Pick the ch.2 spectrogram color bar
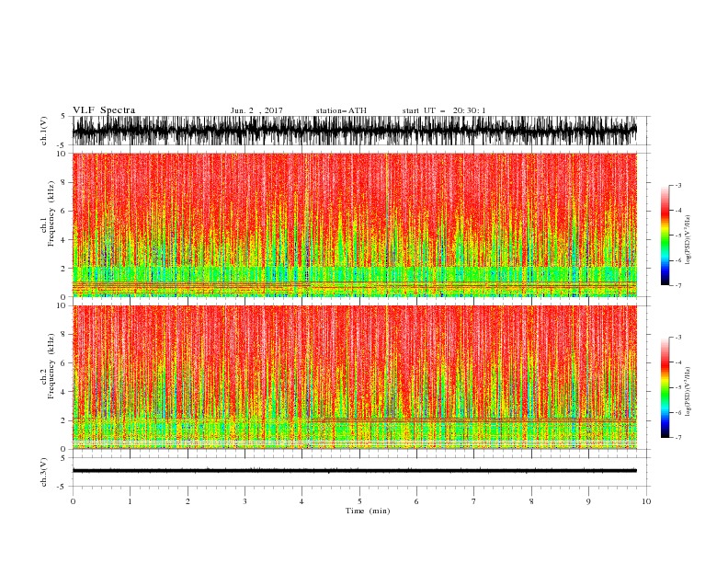This screenshot has height=563, width=728. [665, 387]
